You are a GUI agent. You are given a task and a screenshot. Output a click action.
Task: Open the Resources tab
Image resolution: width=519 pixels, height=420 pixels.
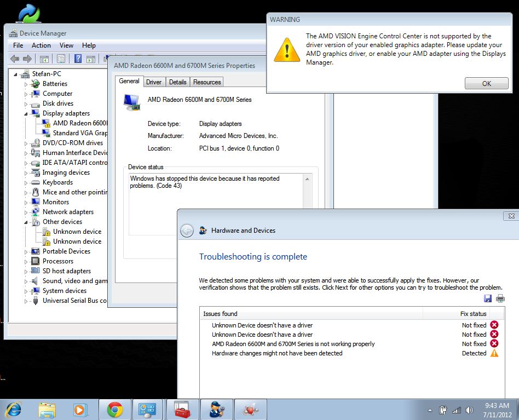coord(207,82)
